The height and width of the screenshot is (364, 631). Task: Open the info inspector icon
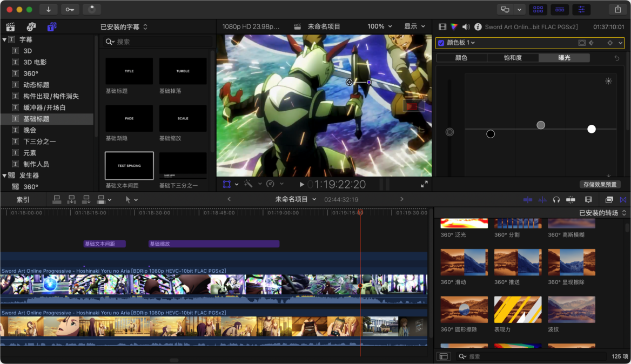click(478, 27)
